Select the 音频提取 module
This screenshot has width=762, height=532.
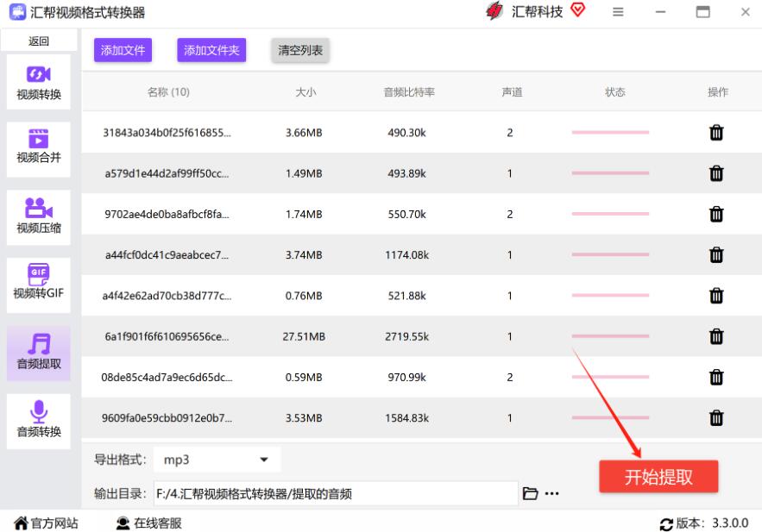coord(39,354)
